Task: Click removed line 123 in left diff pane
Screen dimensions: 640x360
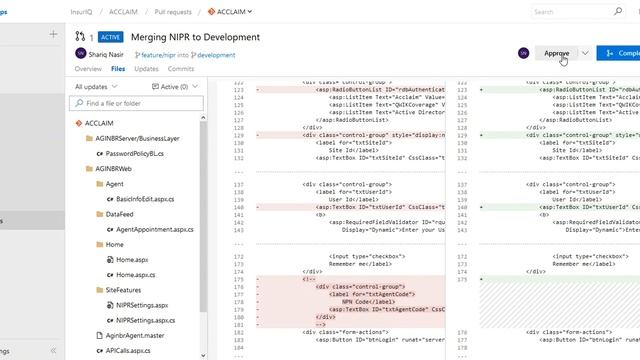Action: click(351, 89)
